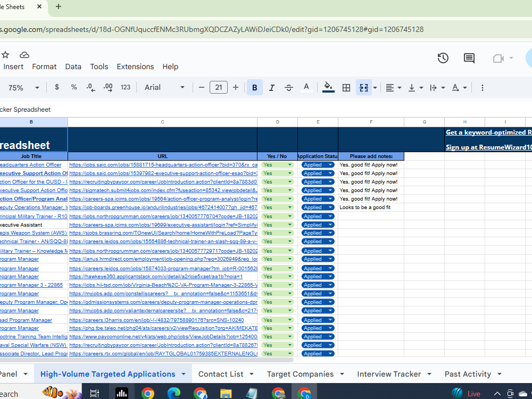Open text rotation dropdown
The width and height of the screenshot is (532, 399).
(x=460, y=88)
